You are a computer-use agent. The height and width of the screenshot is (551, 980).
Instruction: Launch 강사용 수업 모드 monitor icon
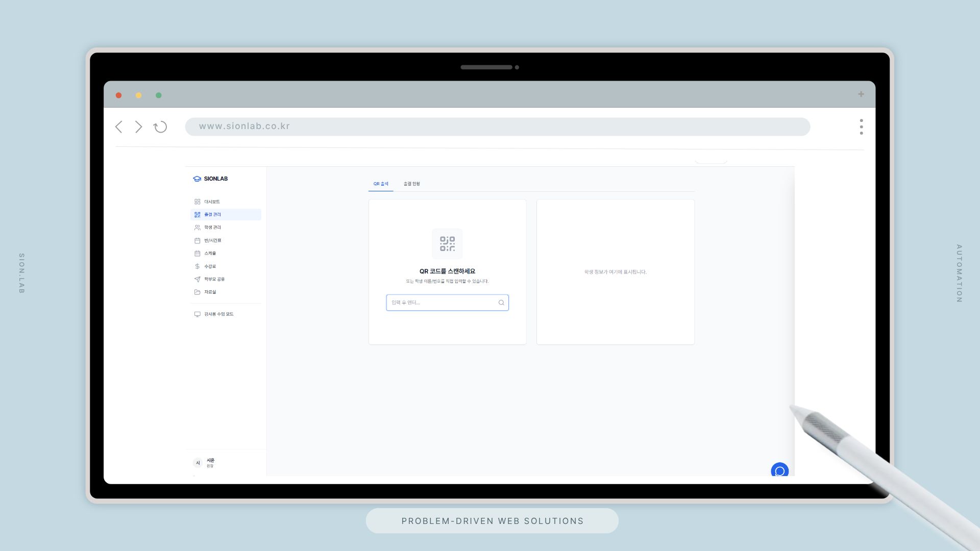(198, 314)
